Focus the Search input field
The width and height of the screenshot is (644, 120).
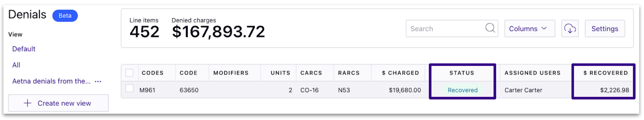[452, 28]
